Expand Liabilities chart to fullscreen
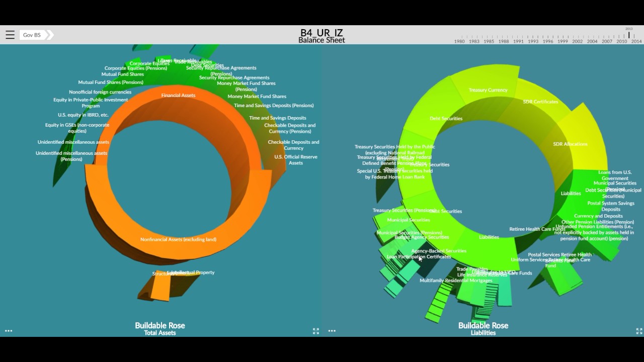 pyautogui.click(x=639, y=331)
